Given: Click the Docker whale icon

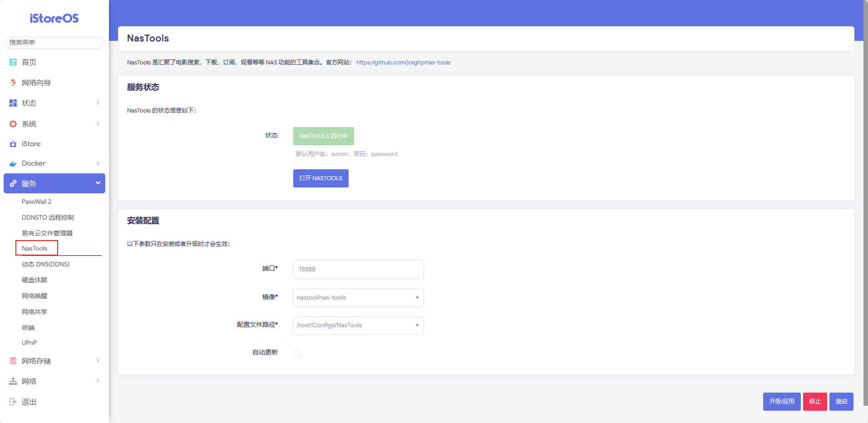Looking at the screenshot, I should 13,163.
